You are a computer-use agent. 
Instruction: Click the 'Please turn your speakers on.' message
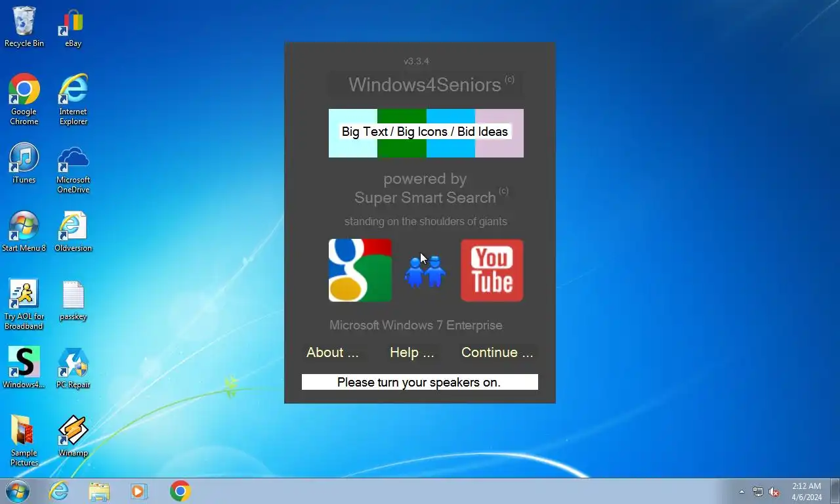coord(420,382)
